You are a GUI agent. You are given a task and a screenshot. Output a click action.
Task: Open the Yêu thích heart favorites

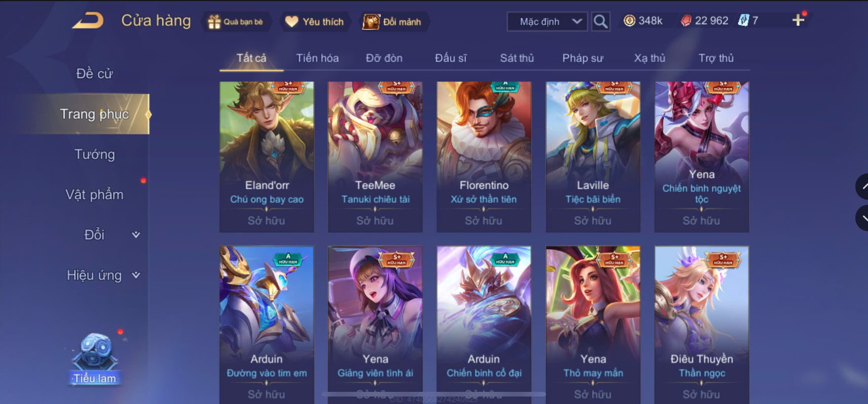point(291,21)
